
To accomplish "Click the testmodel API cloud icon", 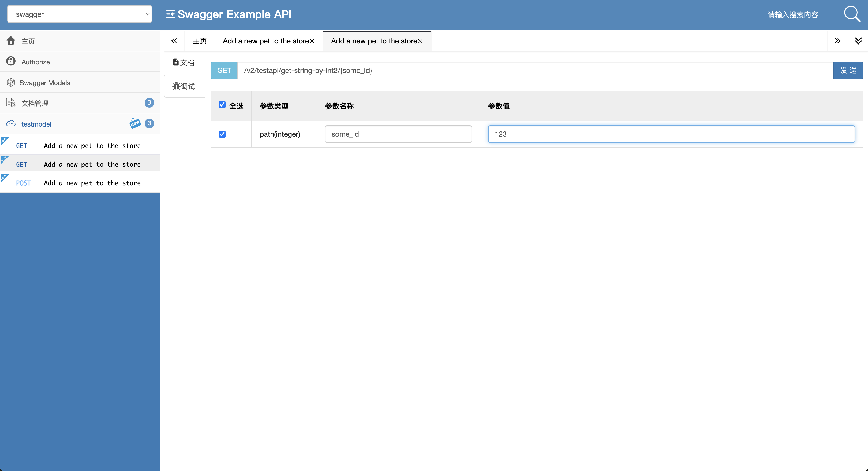I will (x=11, y=124).
